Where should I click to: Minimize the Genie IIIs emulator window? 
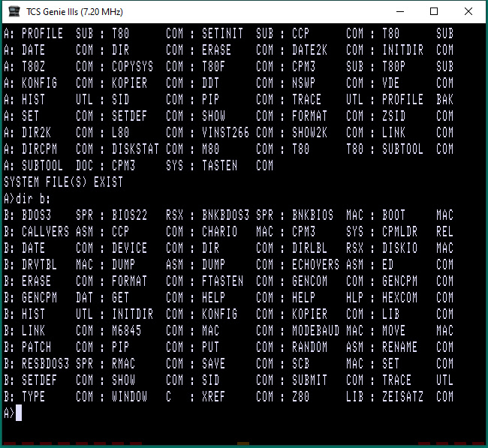coord(399,12)
